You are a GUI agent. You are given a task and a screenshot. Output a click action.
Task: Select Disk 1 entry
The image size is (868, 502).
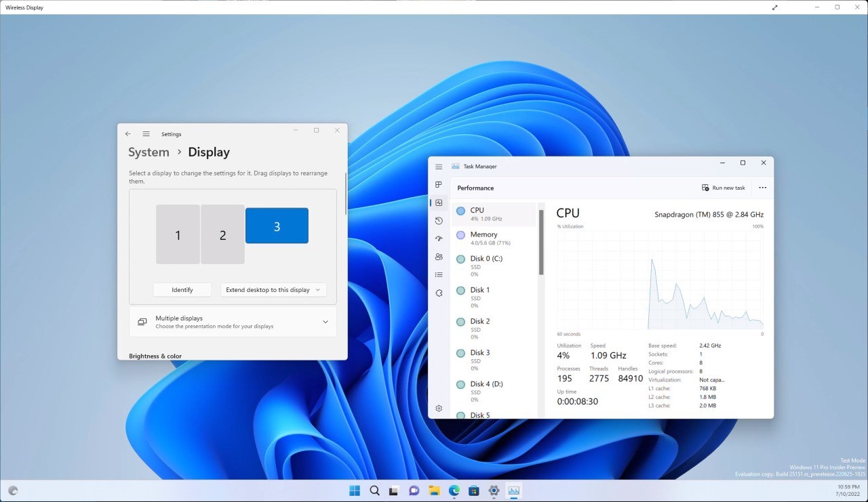(x=495, y=298)
